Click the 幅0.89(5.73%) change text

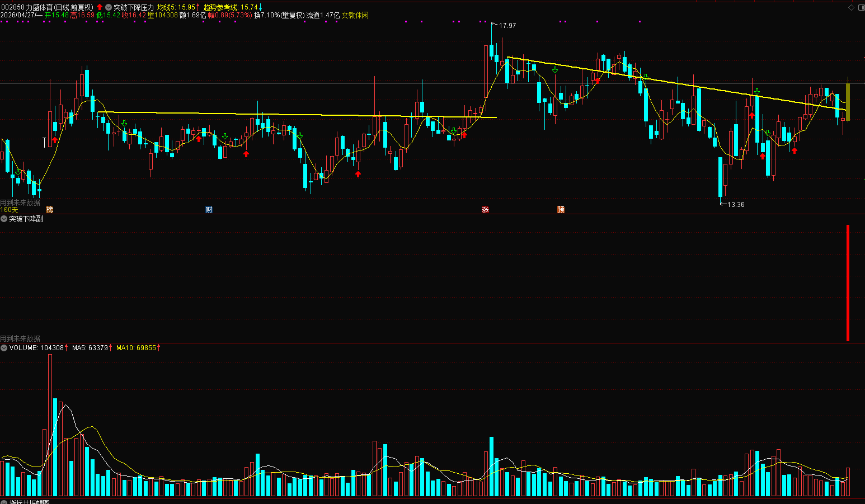pos(230,15)
